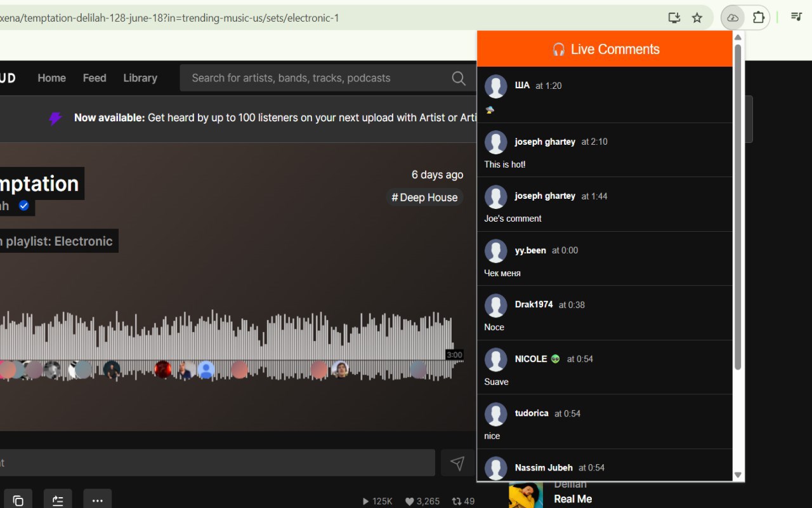This screenshot has height=508, width=812.
Task: Click the scroll up arrow in comments popup
Action: coord(738,37)
